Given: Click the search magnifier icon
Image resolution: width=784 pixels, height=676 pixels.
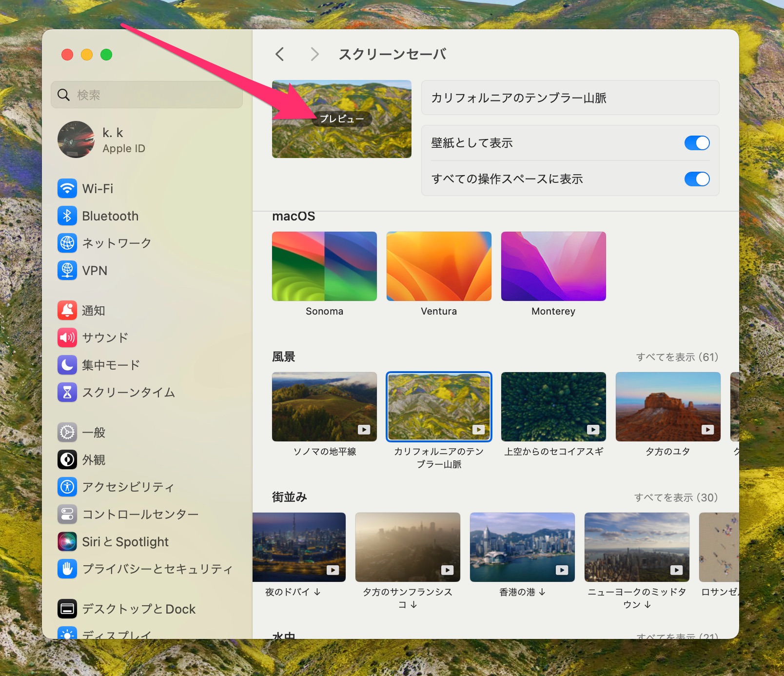Looking at the screenshot, I should (64, 95).
